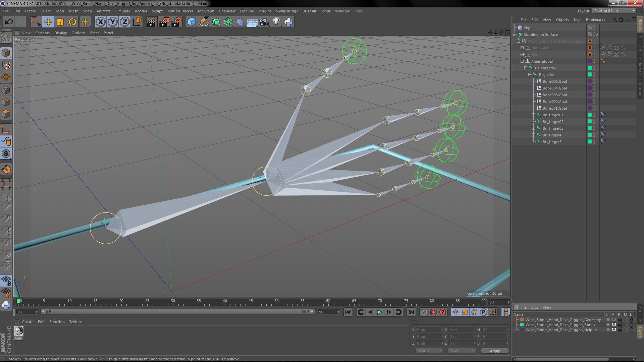
Task: Go to end of animation
Action: tap(411, 312)
